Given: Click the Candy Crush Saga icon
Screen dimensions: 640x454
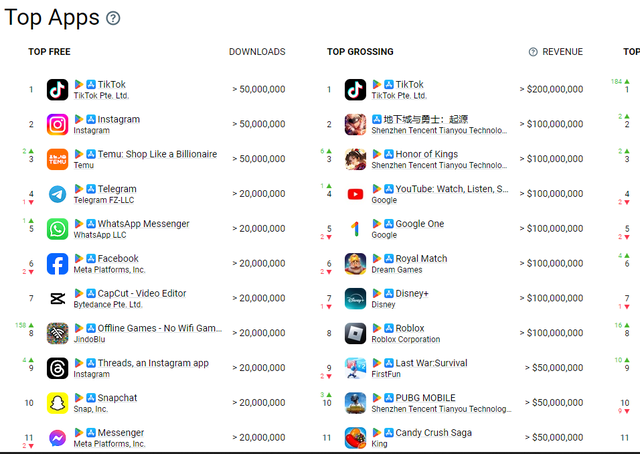Looking at the screenshot, I should click(x=355, y=438).
